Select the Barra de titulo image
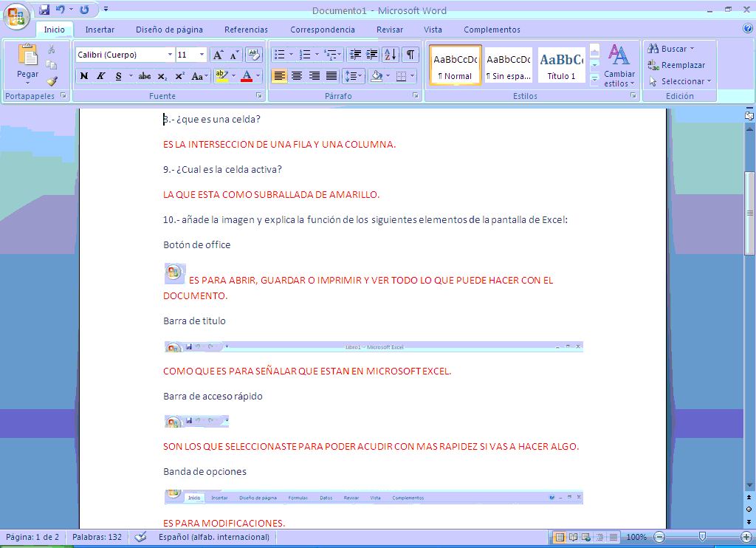This screenshot has height=548, width=756. click(x=374, y=346)
